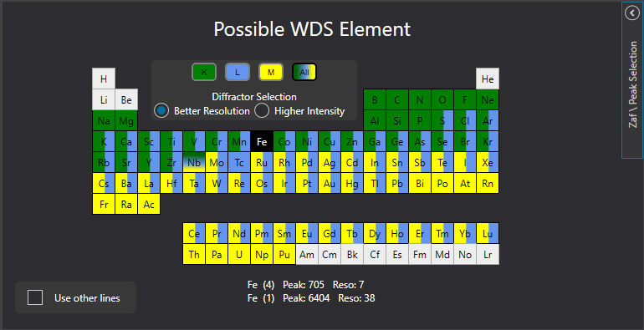644x330 pixels.
Task: Pick the Sr element cell
Action: coord(126,163)
